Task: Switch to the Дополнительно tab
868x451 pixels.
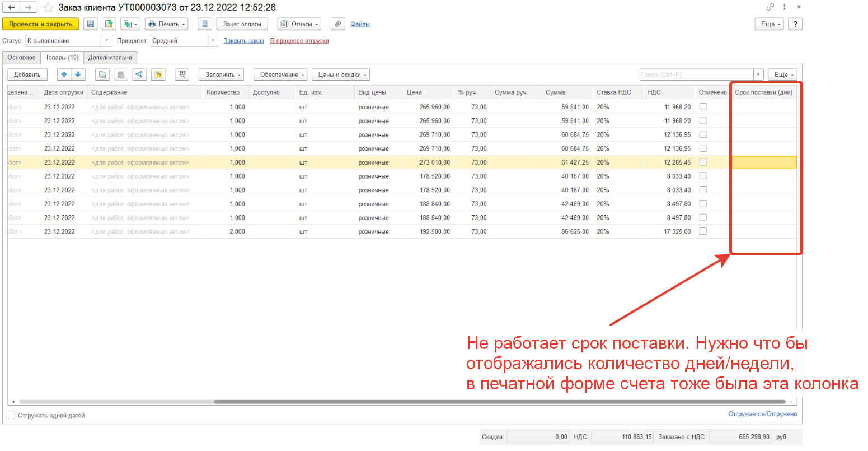Action: pos(110,58)
